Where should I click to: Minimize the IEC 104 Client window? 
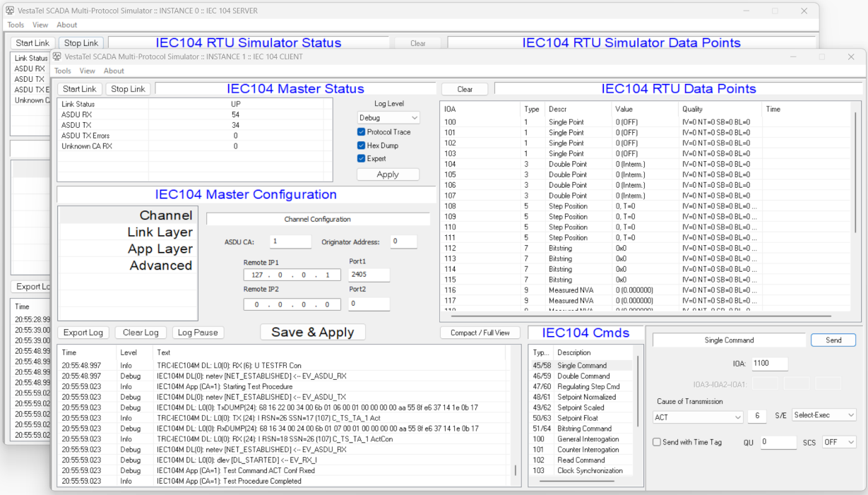pyautogui.click(x=792, y=56)
